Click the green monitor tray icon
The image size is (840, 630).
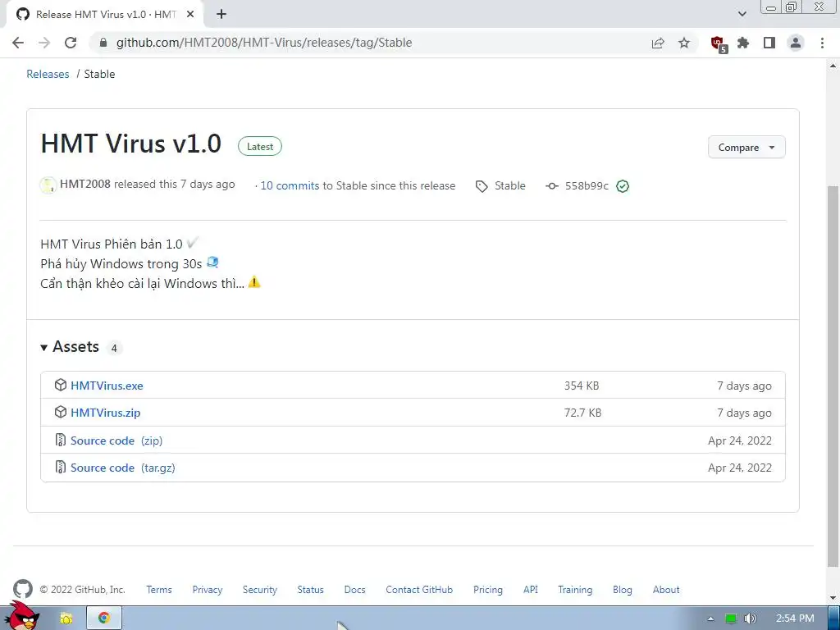coord(731,619)
